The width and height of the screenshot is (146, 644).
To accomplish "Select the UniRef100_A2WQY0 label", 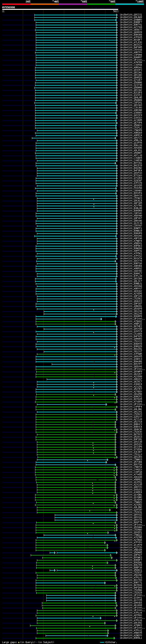I will pos(131,635).
